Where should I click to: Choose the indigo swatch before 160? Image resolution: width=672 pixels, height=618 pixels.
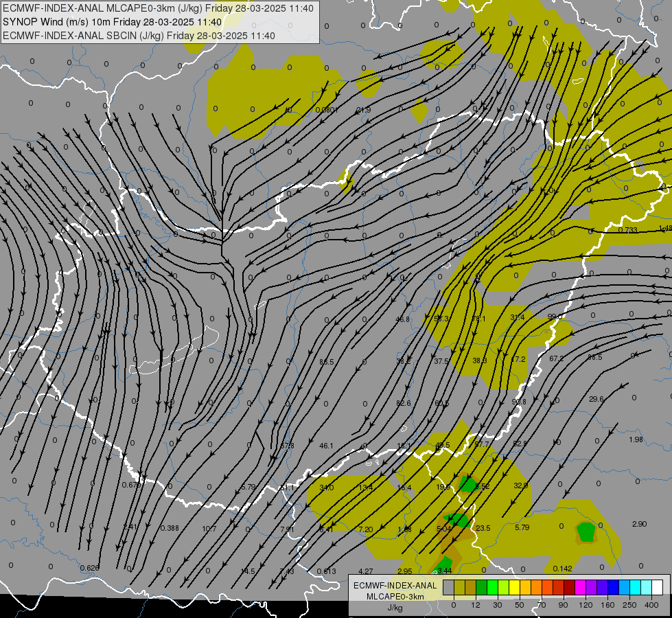[x=603, y=587]
